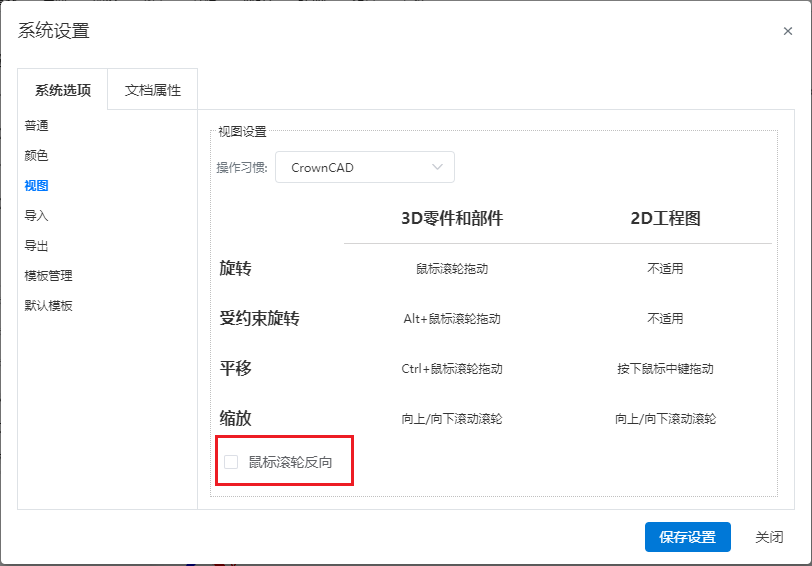Click the 关闭 button
The height and width of the screenshot is (566, 812).
(x=769, y=537)
